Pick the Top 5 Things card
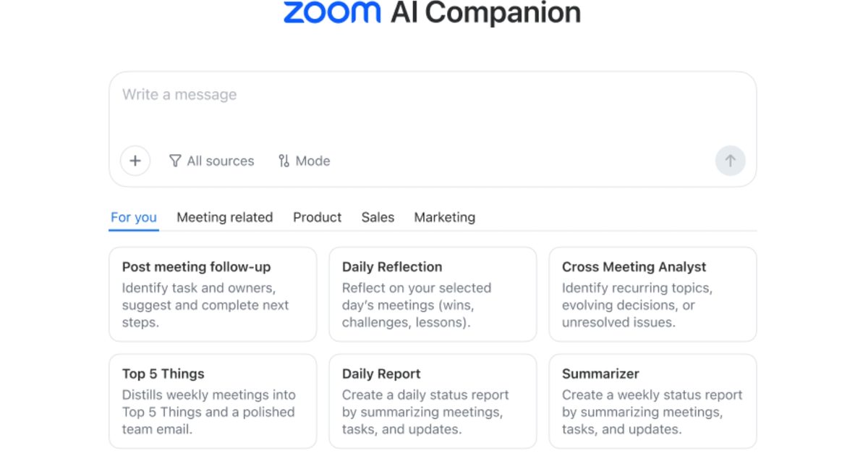 (x=213, y=401)
